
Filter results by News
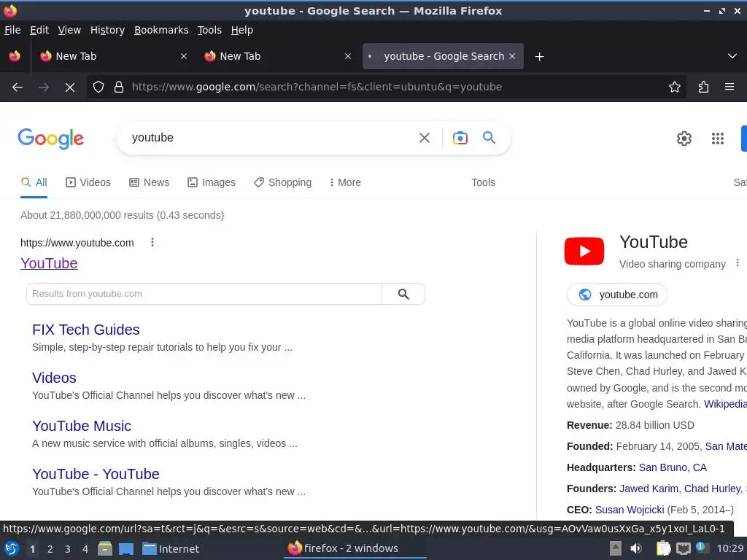pyautogui.click(x=149, y=182)
